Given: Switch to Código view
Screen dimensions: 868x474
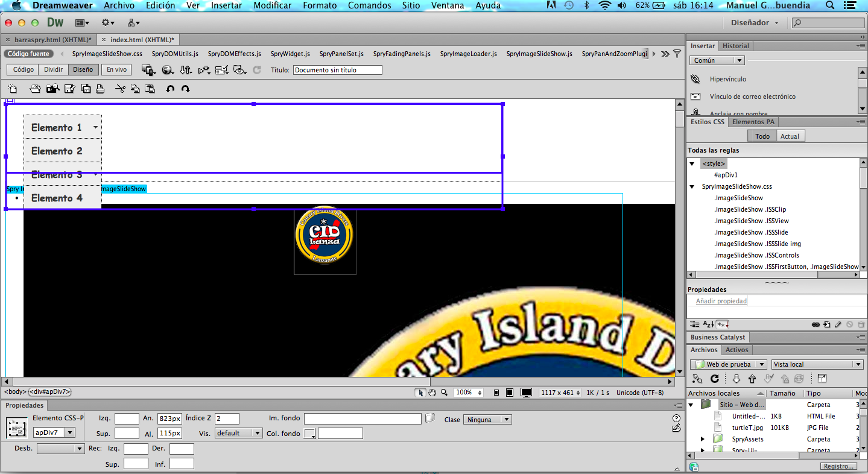Looking at the screenshot, I should (24, 69).
